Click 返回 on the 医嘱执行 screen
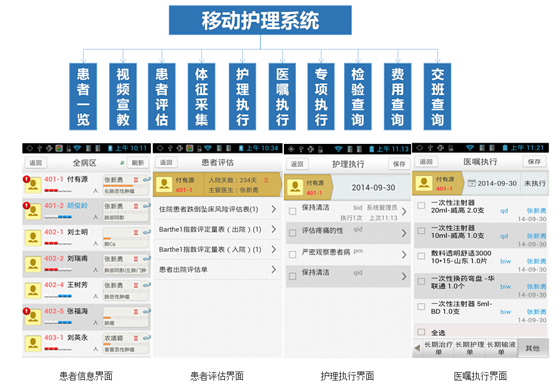This screenshot has height=392, width=560. click(x=426, y=162)
